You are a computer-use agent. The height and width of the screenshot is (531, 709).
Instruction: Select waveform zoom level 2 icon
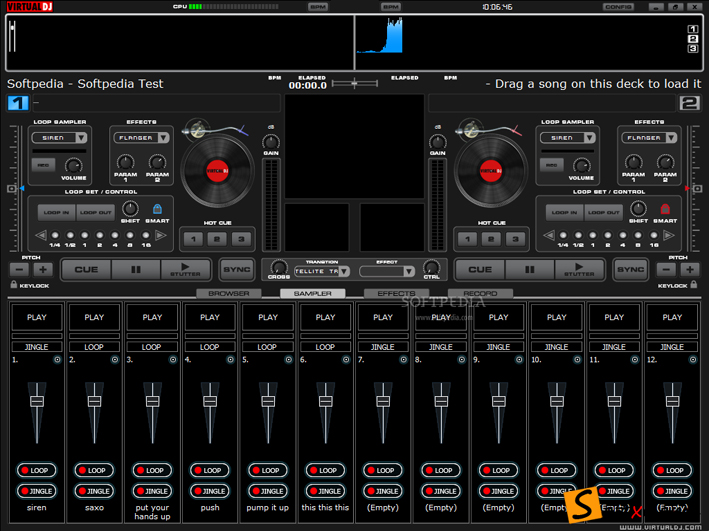coord(693,39)
